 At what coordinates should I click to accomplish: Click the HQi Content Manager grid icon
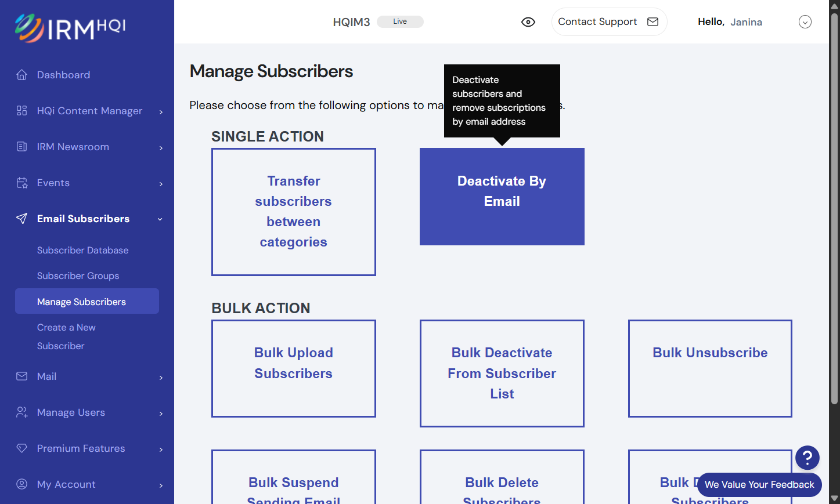[x=22, y=111]
